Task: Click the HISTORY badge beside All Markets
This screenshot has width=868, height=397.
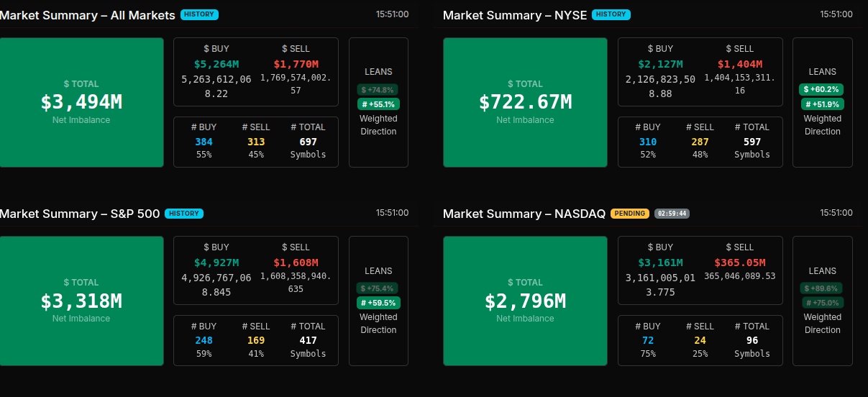Action: (200, 14)
